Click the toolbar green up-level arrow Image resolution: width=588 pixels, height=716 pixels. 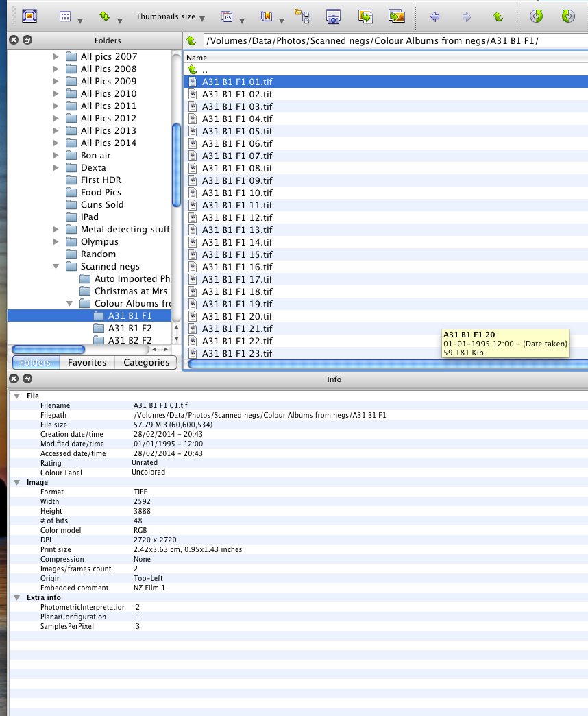click(x=498, y=17)
